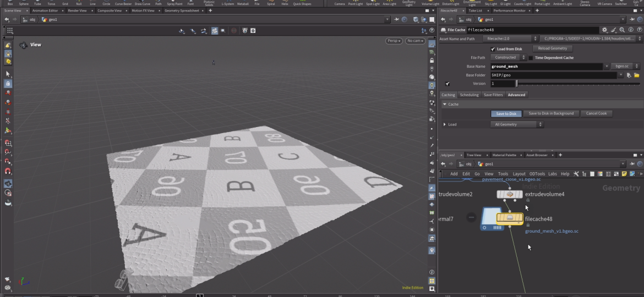Image resolution: width=644 pixels, height=297 pixels.
Task: Uncheck the Load from Disk checkbox
Action: point(493,49)
